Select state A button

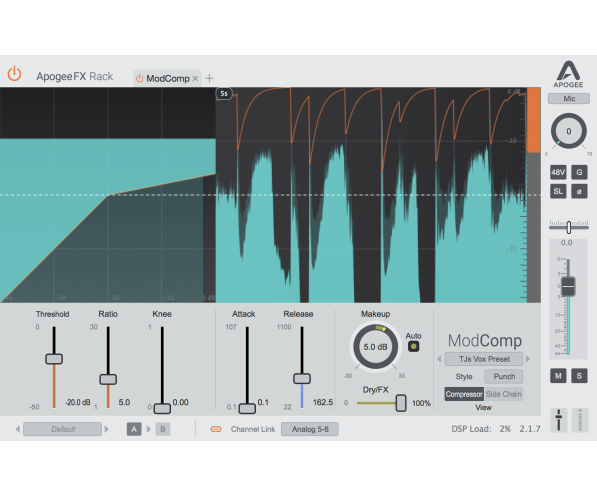click(x=134, y=429)
